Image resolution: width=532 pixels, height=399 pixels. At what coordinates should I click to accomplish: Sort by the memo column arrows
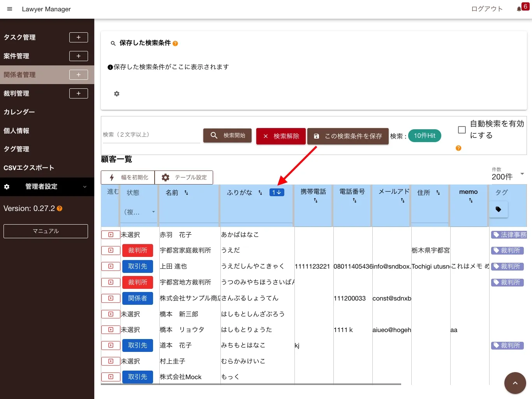[471, 200]
